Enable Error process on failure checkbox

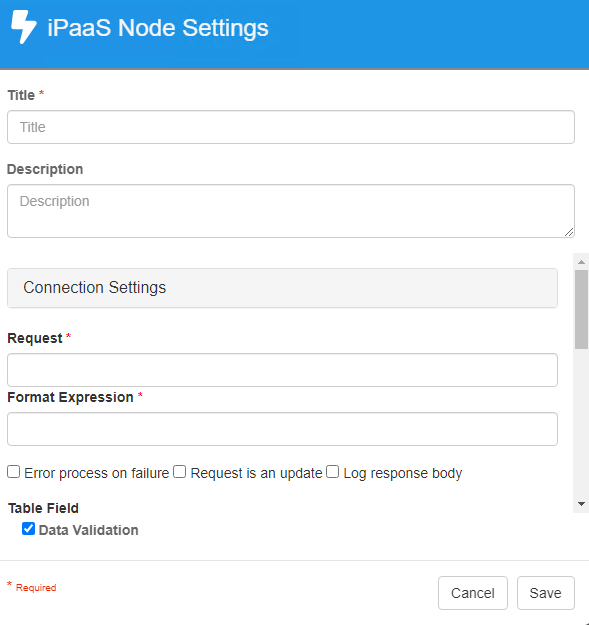tap(14, 472)
